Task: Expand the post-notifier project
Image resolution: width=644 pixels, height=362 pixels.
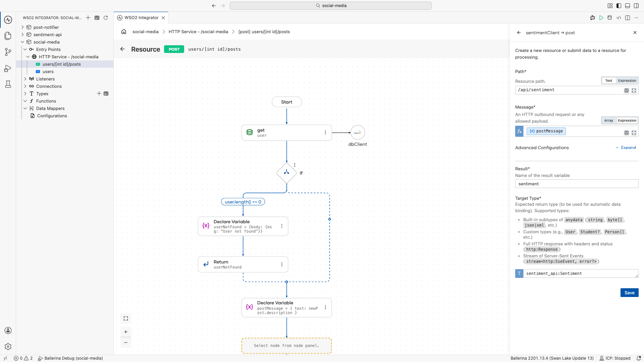Action: [x=22, y=27]
